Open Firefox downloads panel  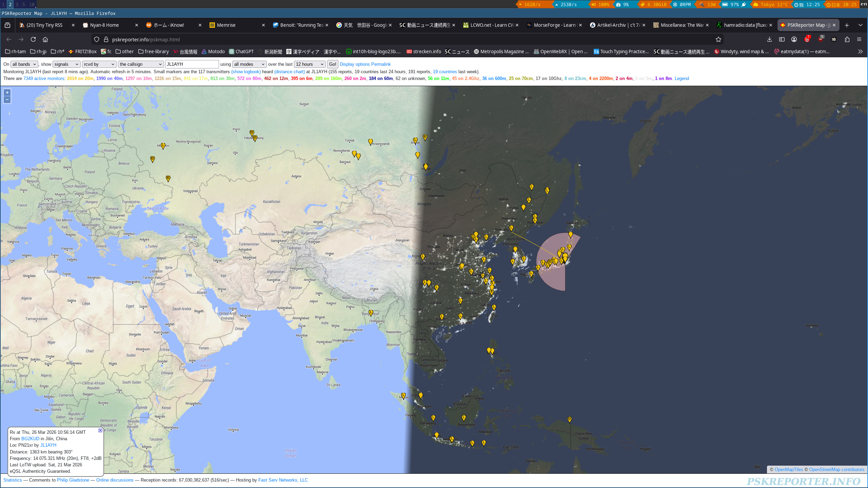[x=770, y=39]
